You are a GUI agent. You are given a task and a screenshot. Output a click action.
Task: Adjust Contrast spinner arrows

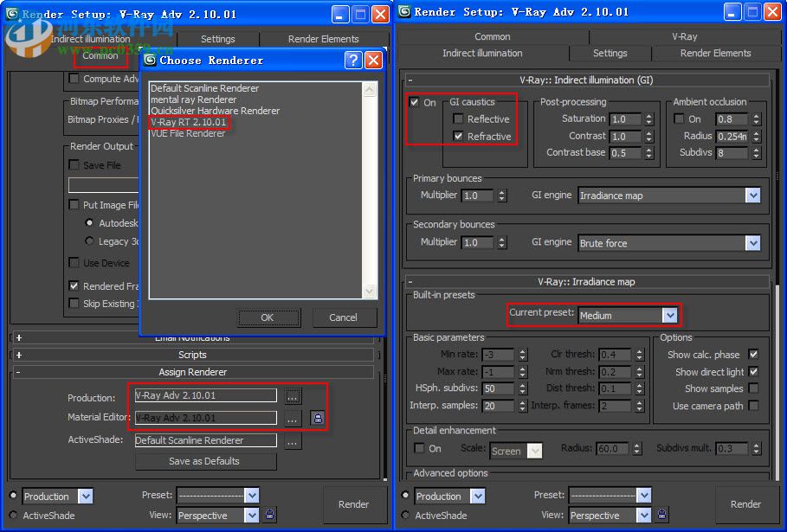click(x=649, y=137)
